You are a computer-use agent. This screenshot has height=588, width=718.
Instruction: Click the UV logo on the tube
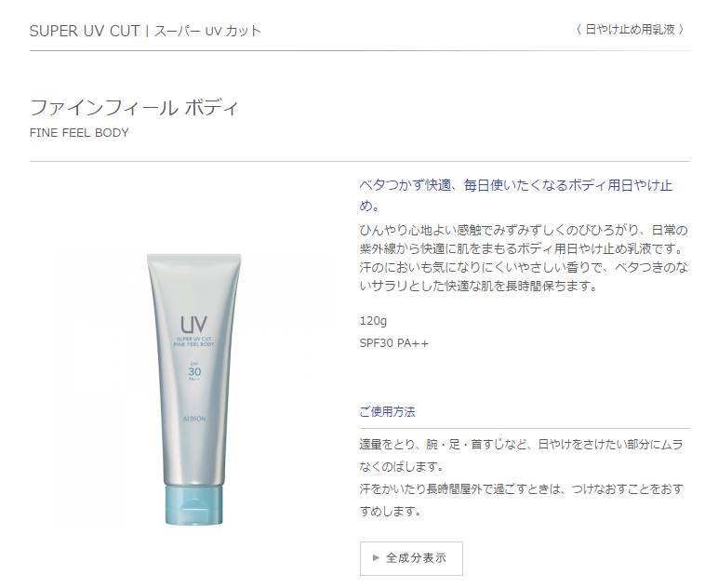[x=193, y=324]
